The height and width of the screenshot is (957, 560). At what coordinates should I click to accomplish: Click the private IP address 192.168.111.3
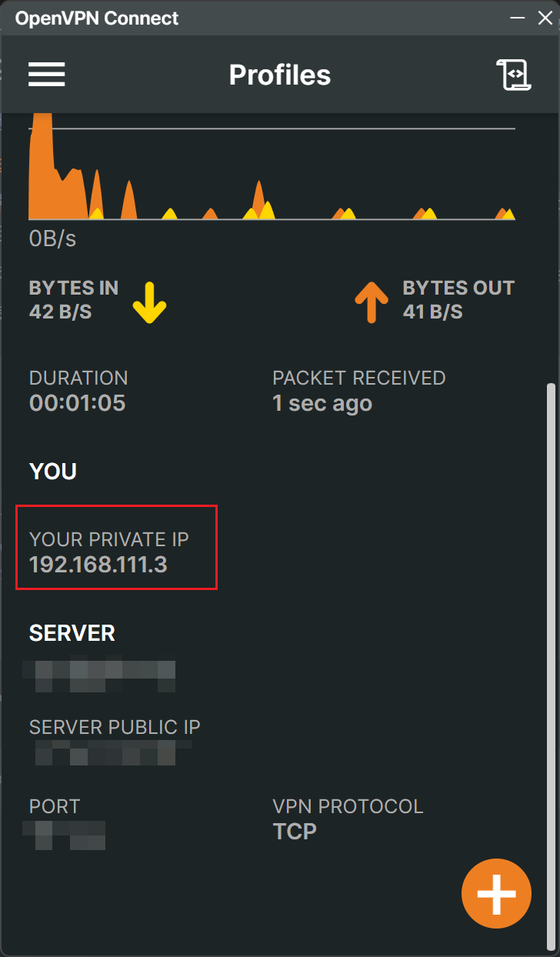tap(98, 565)
